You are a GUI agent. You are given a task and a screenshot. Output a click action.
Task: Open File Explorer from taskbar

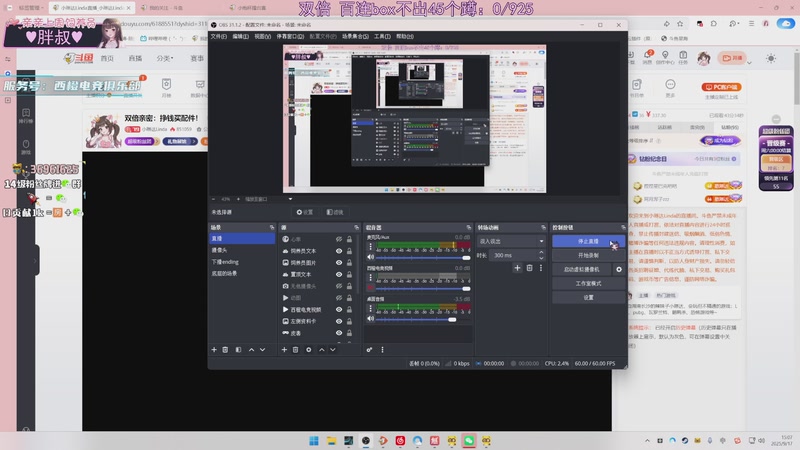click(x=332, y=440)
